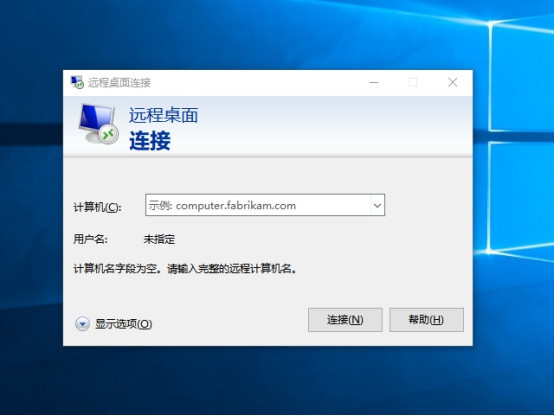The image size is (554, 416).
Task: Click the 远程桌面连接 title bar caption
Action: 119,83
